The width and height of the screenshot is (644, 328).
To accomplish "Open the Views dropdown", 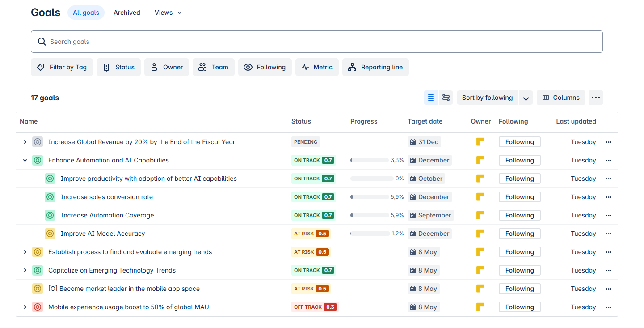I will 168,13.
